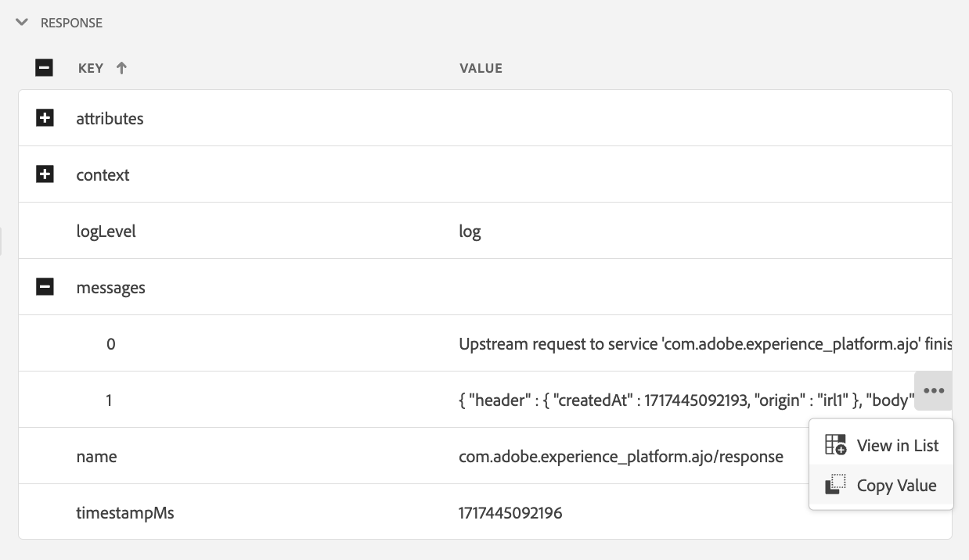Sort by the KEY column arrow
This screenshot has width=969, height=560.
(121, 68)
